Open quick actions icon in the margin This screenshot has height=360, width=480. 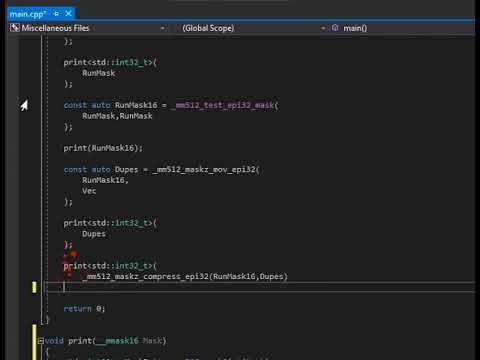24,105
